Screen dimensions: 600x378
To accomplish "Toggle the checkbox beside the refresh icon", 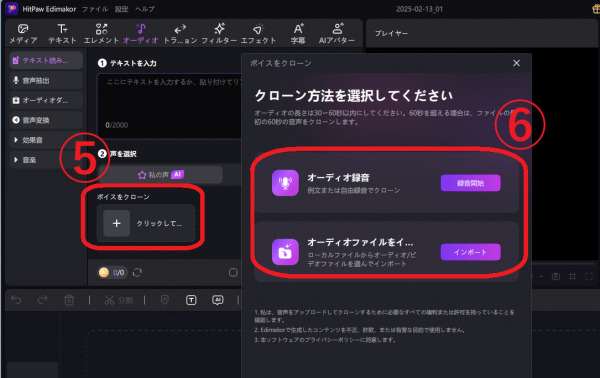I will click(x=233, y=272).
